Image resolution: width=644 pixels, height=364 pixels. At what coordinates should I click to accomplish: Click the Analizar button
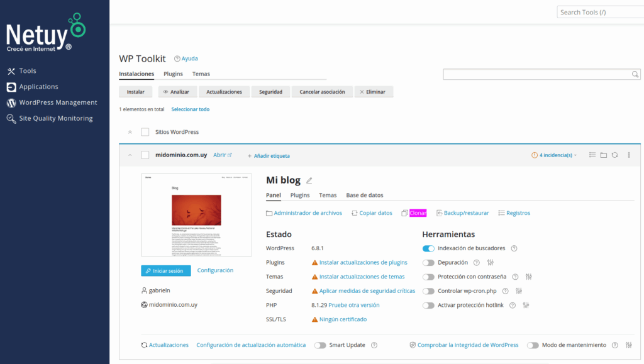[177, 92]
